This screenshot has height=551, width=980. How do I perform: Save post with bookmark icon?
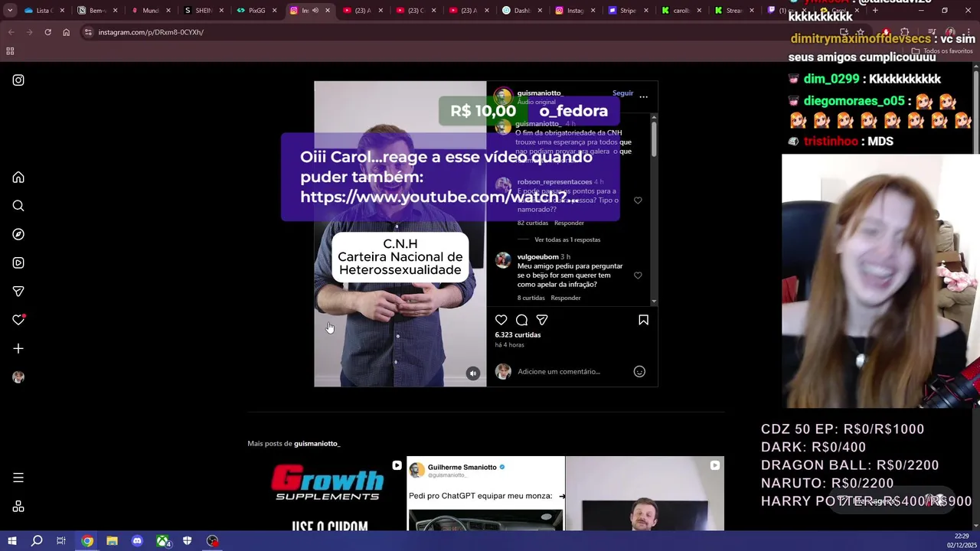[643, 320]
